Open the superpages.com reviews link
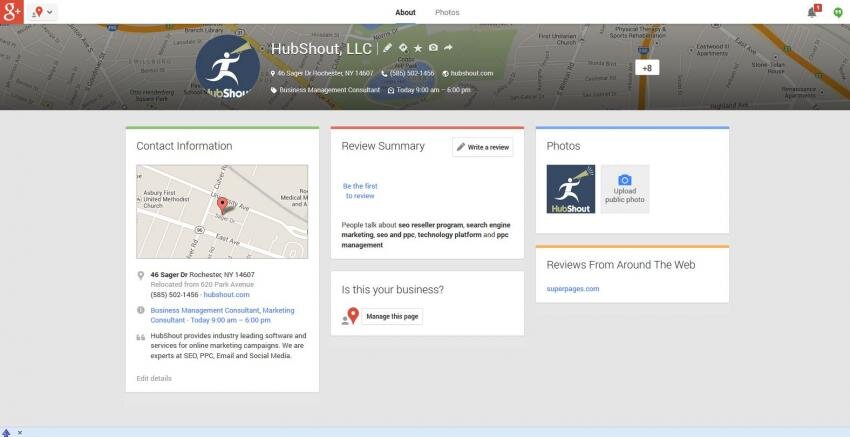 coord(573,289)
